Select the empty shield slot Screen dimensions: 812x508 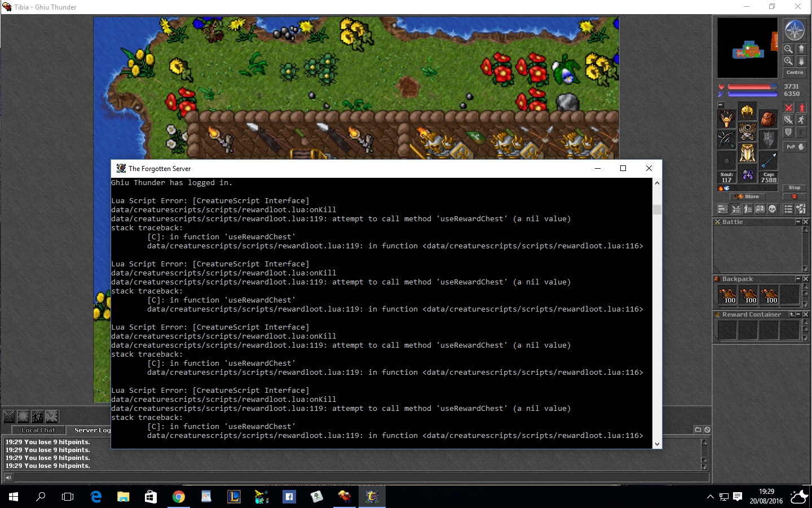(768, 140)
